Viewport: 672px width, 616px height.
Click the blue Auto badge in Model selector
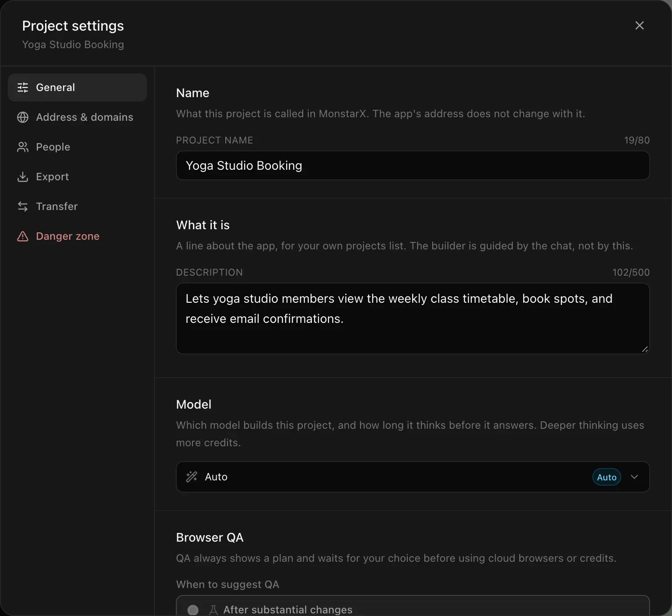607,477
